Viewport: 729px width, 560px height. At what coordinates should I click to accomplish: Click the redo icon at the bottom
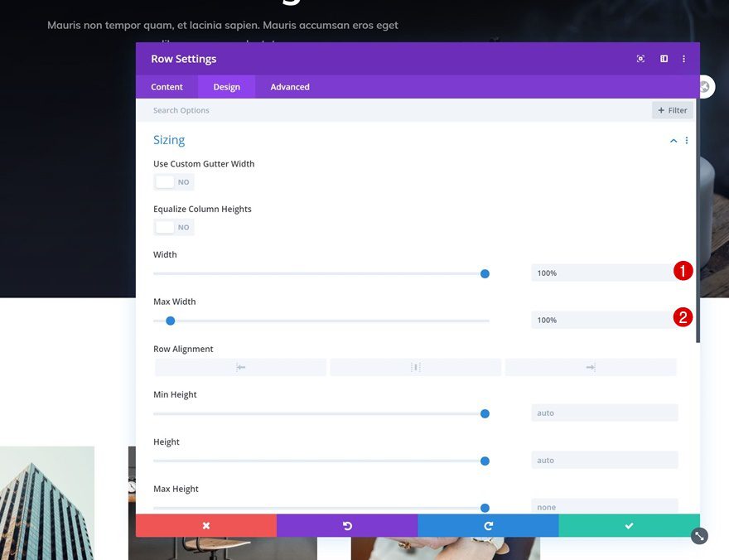pyautogui.click(x=488, y=525)
